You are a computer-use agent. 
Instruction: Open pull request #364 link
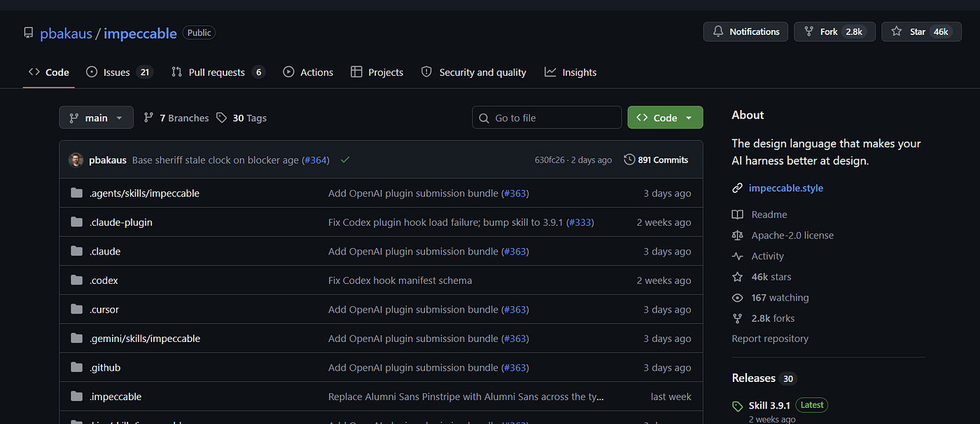click(x=315, y=160)
